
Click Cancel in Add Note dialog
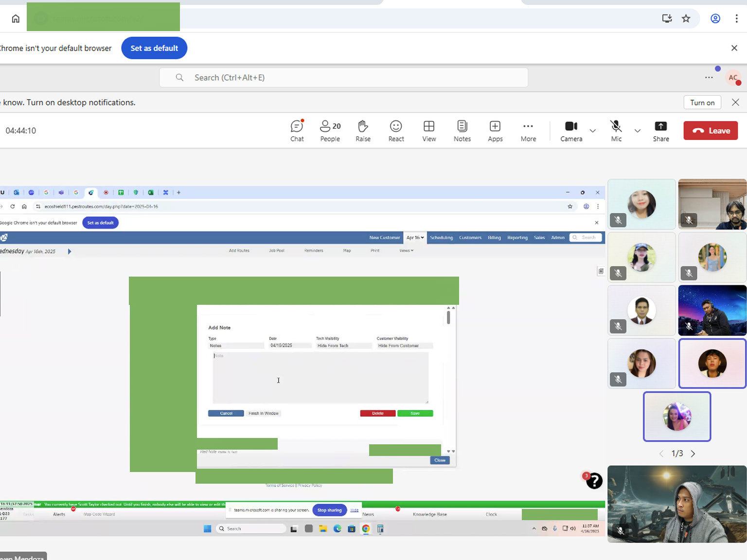pos(226,413)
